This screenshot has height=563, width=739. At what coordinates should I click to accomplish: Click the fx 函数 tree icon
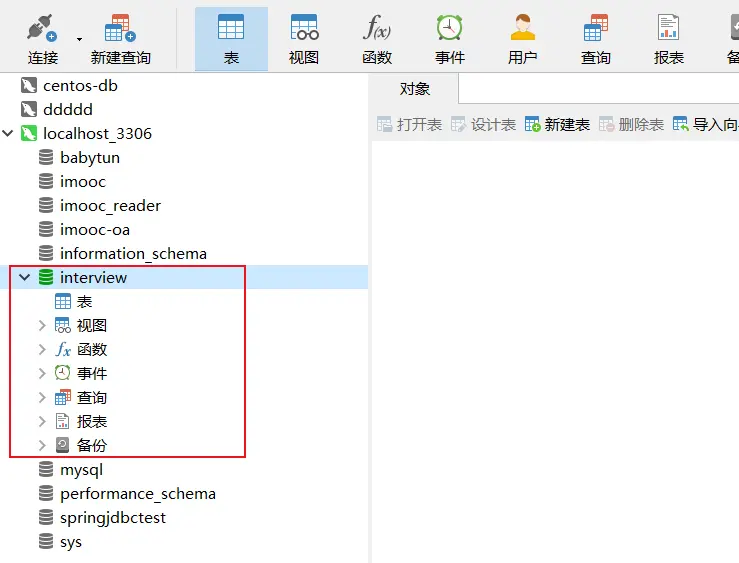pos(63,350)
